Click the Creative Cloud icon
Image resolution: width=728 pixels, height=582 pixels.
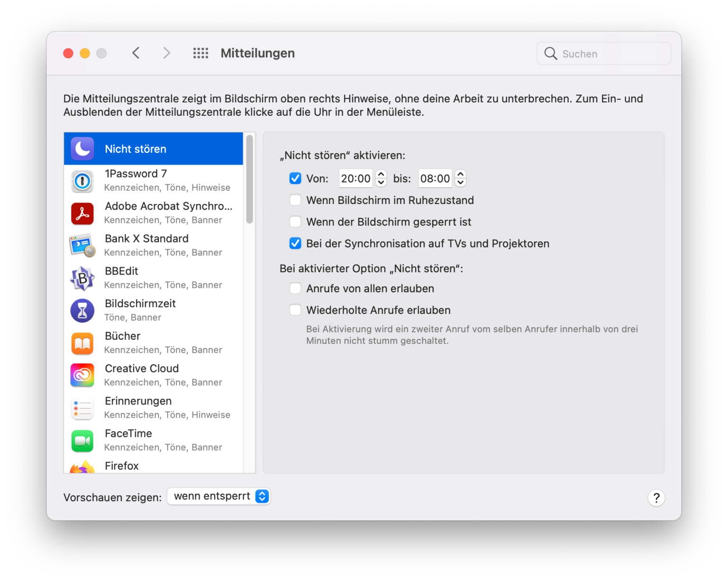click(82, 375)
